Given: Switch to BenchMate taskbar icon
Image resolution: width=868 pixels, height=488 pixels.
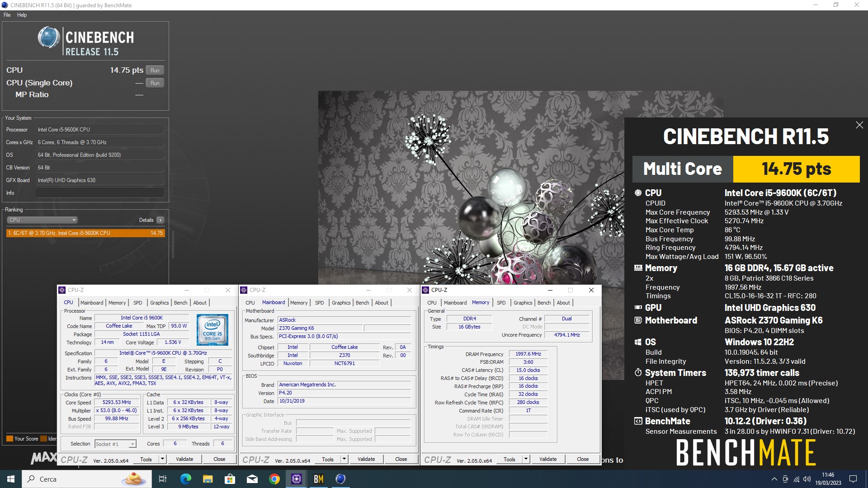Looking at the screenshot, I should point(319,479).
